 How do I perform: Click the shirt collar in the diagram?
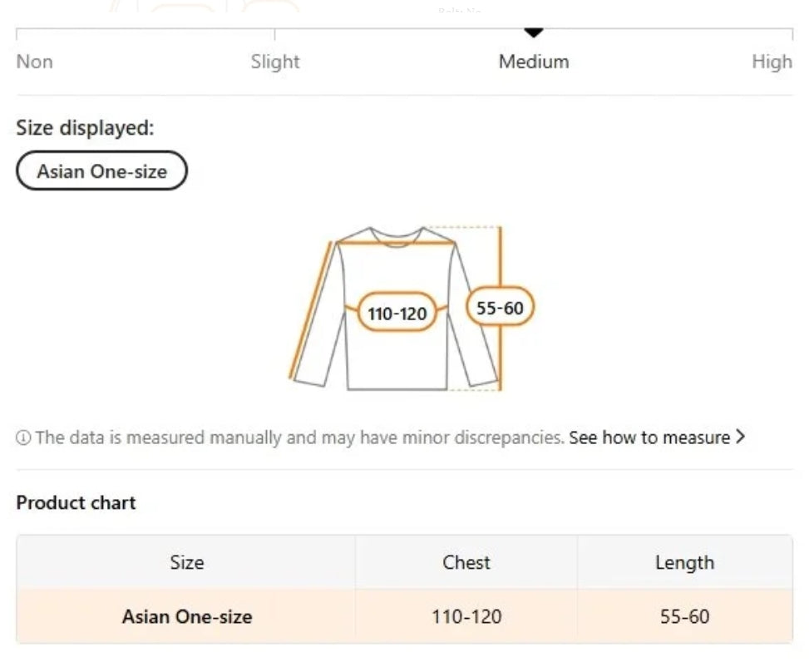coord(397,238)
